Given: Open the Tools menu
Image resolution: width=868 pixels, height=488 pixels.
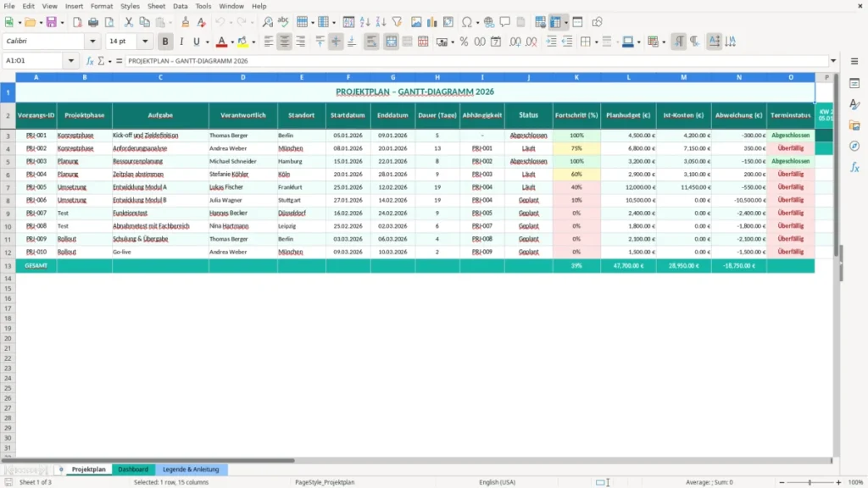Looking at the screenshot, I should point(203,6).
